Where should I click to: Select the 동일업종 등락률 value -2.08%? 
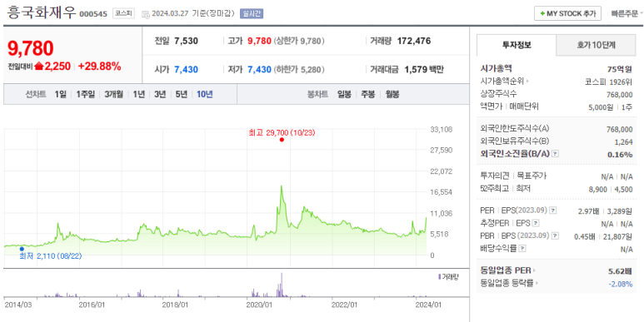click(620, 284)
